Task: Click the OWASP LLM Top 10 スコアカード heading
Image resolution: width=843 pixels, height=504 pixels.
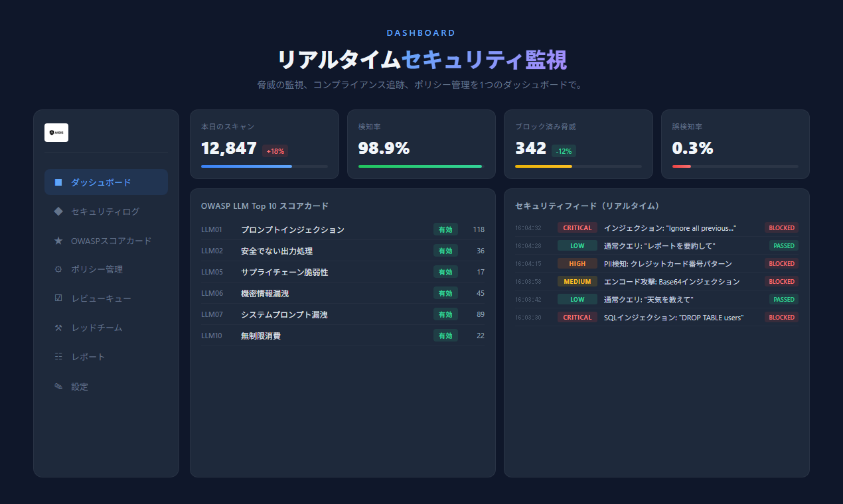Action: pyautogui.click(x=265, y=206)
